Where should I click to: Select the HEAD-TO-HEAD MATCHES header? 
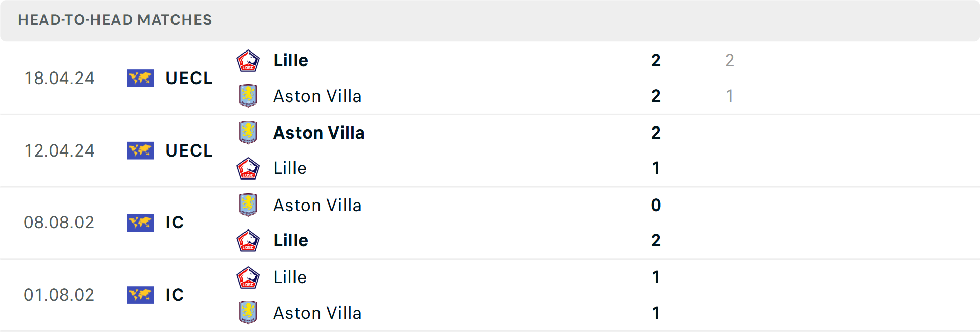tap(115, 20)
